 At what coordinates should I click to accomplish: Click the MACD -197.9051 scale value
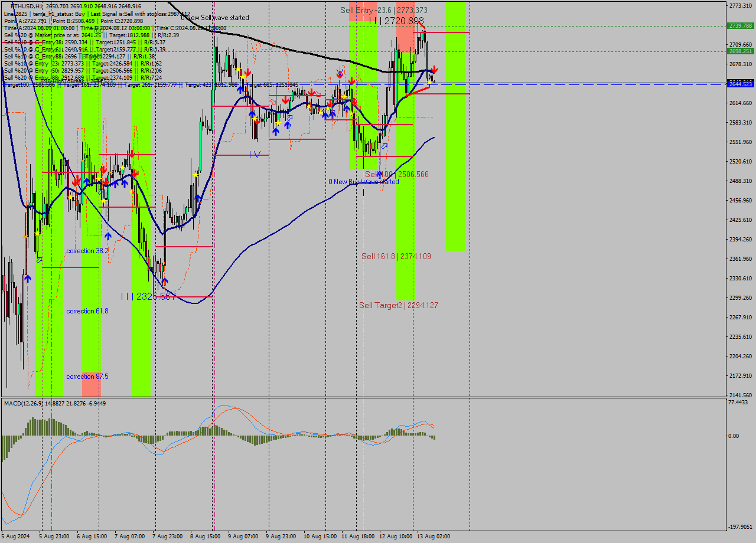click(x=740, y=527)
